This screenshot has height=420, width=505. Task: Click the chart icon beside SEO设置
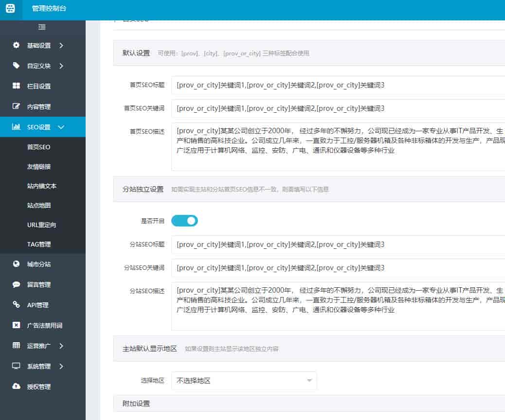[17, 126]
